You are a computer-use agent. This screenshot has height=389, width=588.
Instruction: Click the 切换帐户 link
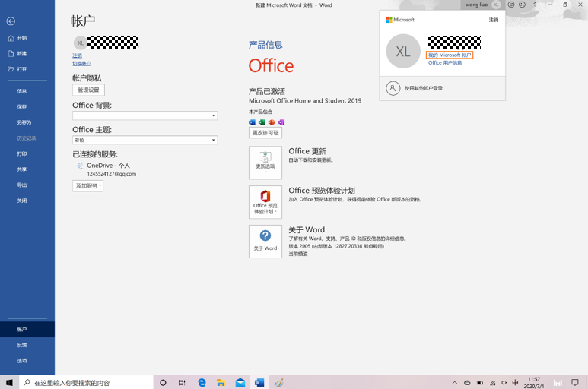[x=81, y=64]
